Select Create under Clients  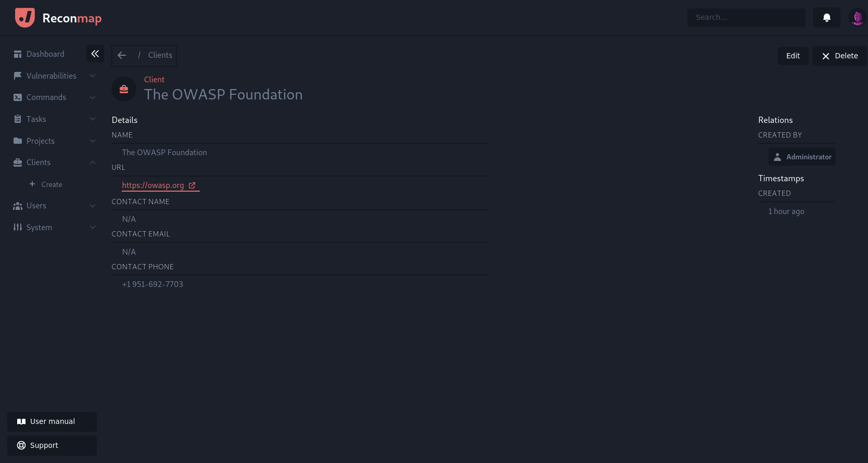pos(52,184)
